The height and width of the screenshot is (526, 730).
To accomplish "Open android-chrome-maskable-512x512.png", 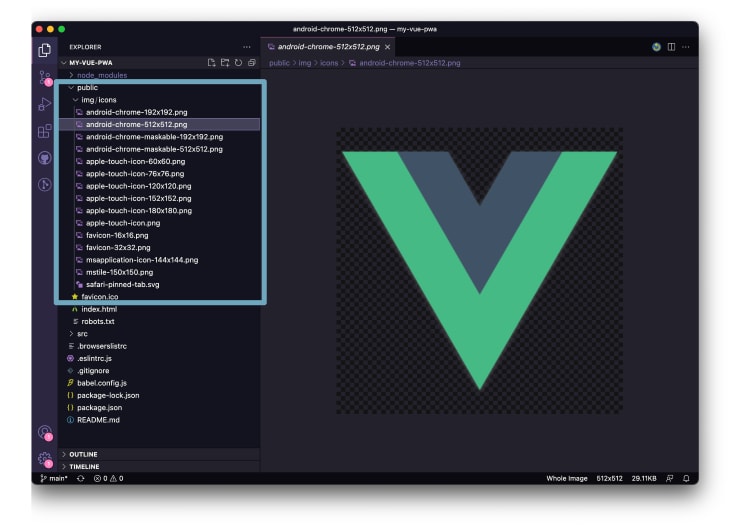I will 160,149.
